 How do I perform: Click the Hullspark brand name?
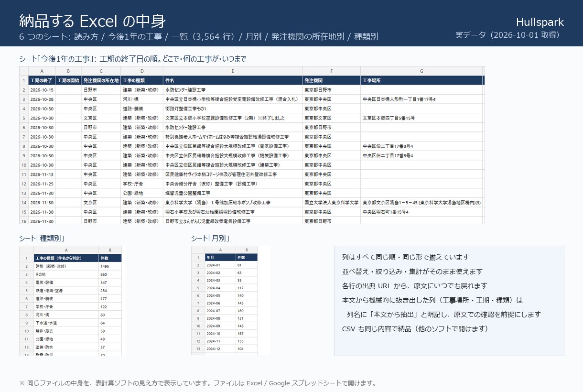click(x=540, y=22)
